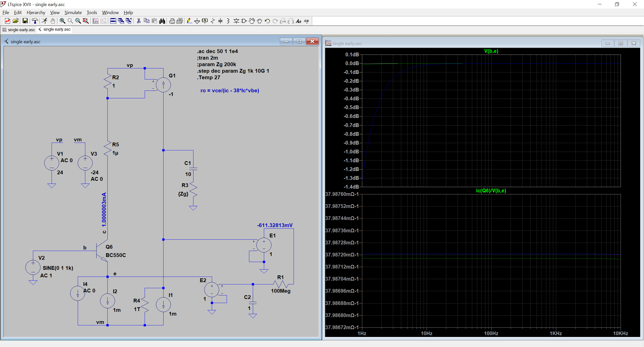The image size is (644, 347).
Task: Select the Label Net tool
Action: tap(205, 21)
